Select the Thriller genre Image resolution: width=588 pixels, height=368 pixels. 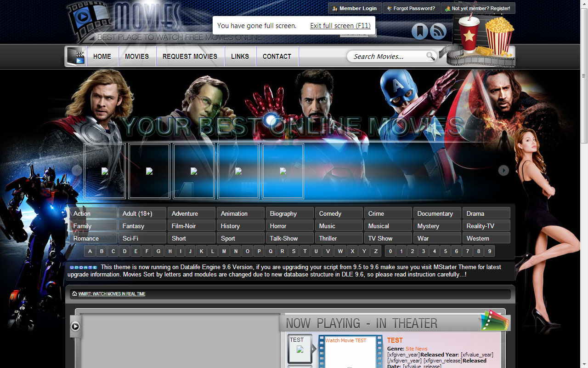[x=339, y=238]
